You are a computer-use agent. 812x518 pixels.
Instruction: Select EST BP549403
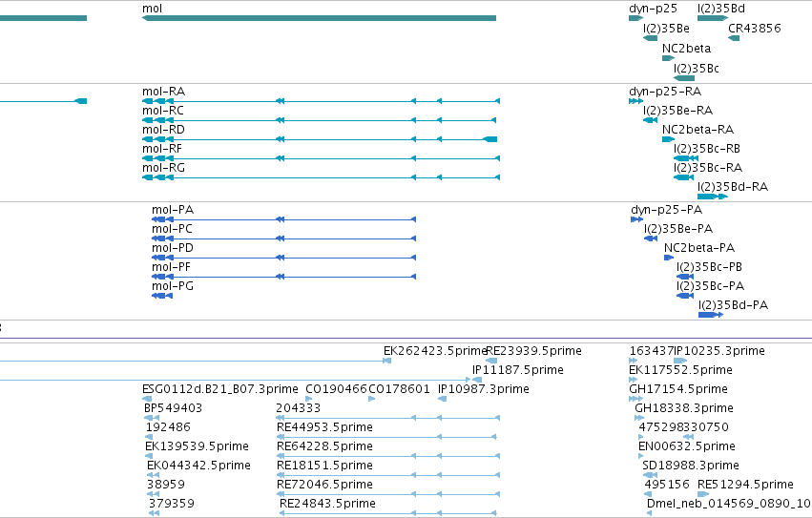[152, 418]
